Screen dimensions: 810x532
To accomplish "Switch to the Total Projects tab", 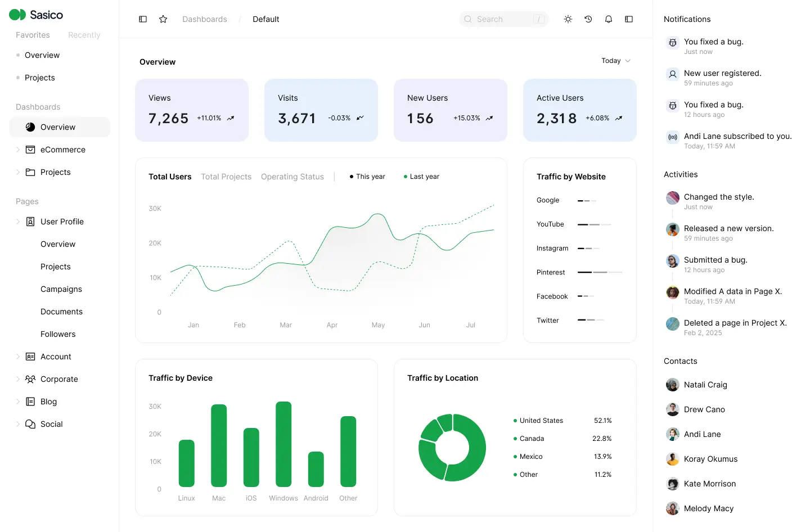I will (x=226, y=177).
